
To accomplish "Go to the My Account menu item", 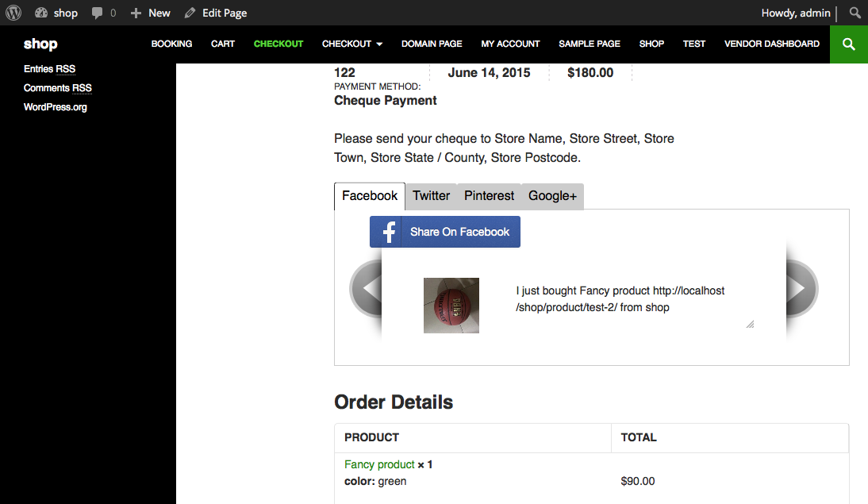I will pos(510,44).
